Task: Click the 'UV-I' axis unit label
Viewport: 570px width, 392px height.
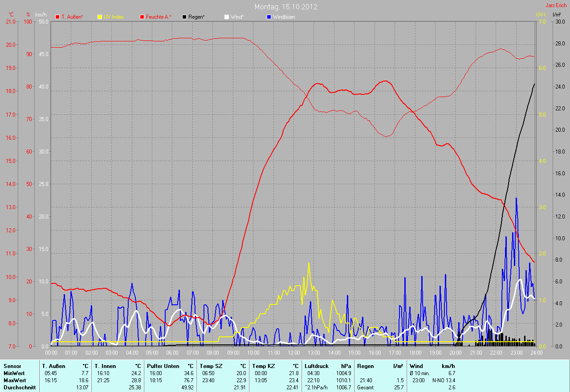Action: (541, 14)
